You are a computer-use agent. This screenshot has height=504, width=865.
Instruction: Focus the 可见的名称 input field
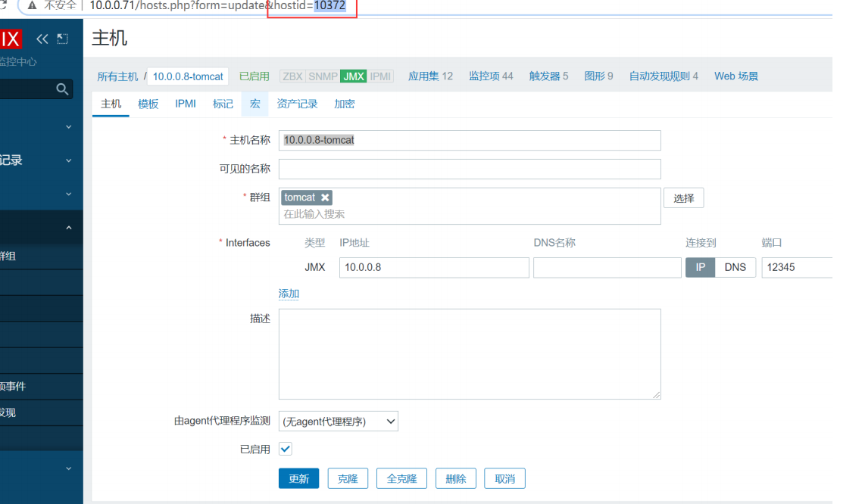coord(470,170)
